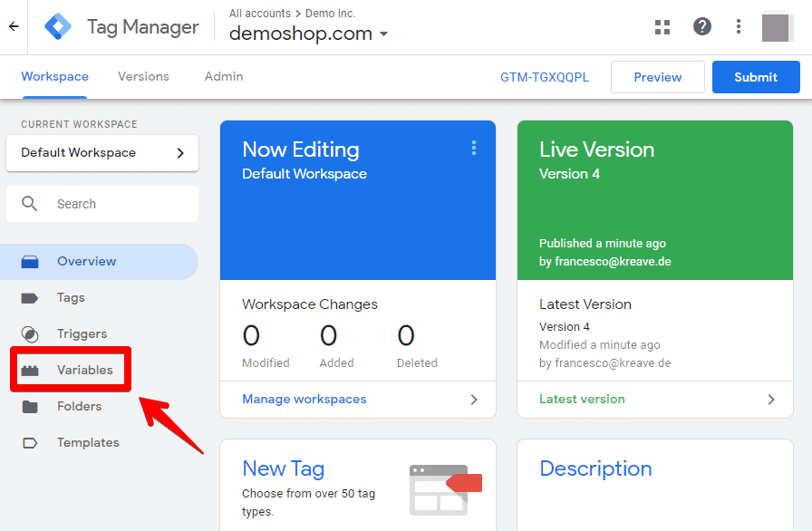Switch to the Admin tab
The width and height of the screenshot is (812, 531).
223,76
